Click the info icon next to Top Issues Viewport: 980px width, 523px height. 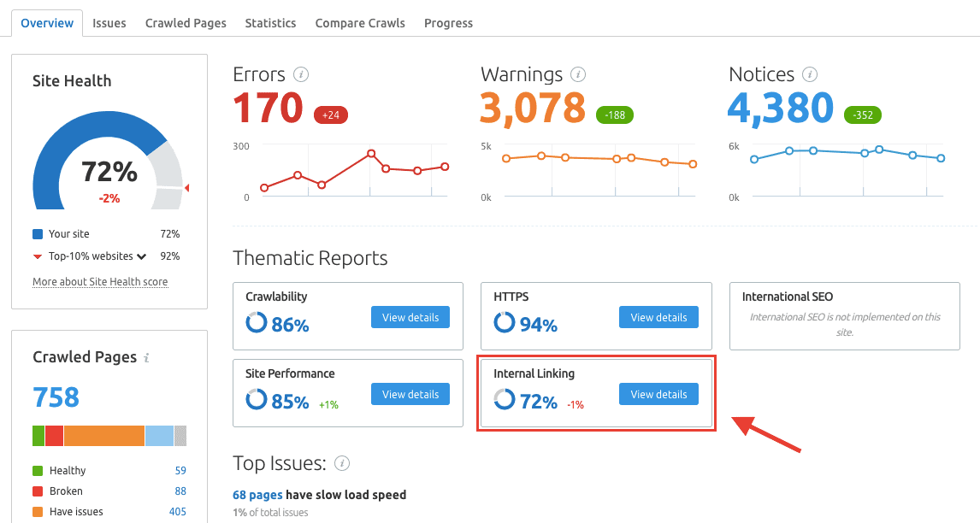(342, 464)
